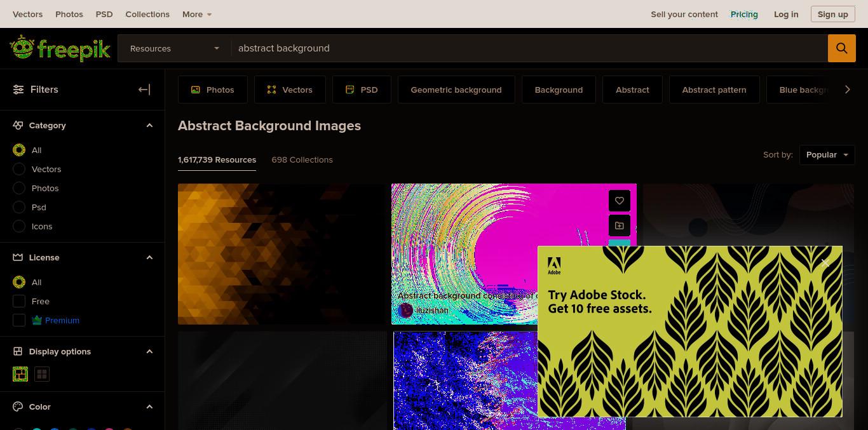Image resolution: width=868 pixels, height=430 pixels.
Task: Filter by the Vectors chip with icon
Action: tap(290, 90)
